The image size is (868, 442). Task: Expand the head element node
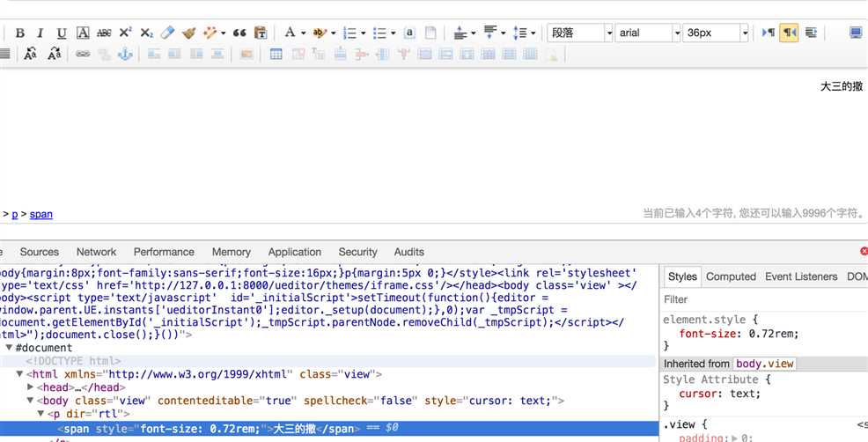tap(31, 387)
